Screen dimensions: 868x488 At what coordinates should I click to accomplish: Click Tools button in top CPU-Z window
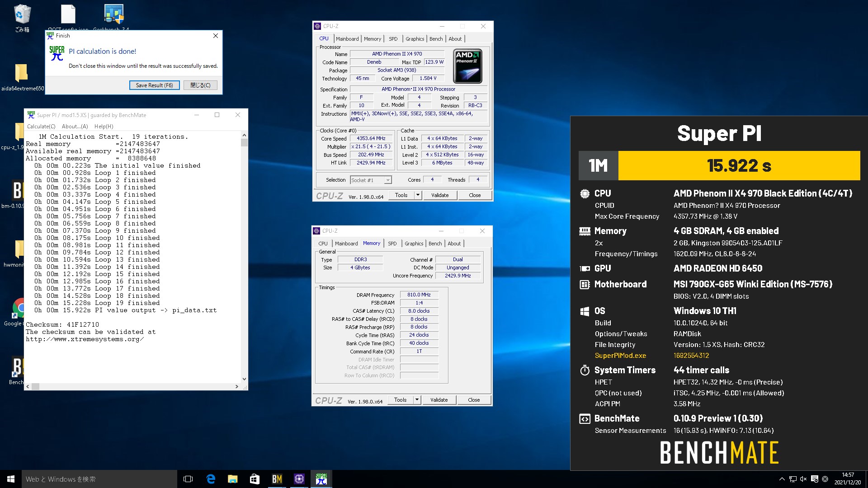point(401,195)
